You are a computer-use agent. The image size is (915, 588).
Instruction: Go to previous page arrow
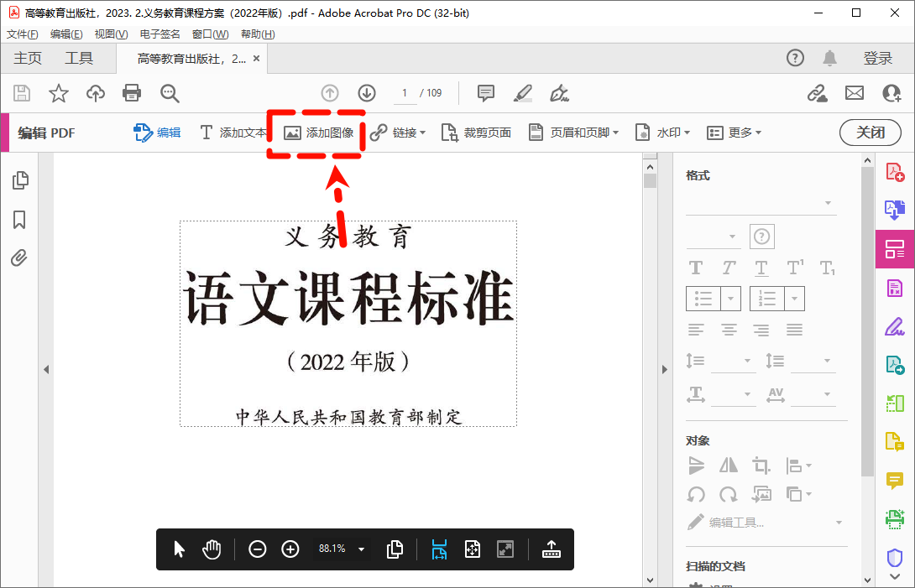pyautogui.click(x=330, y=93)
